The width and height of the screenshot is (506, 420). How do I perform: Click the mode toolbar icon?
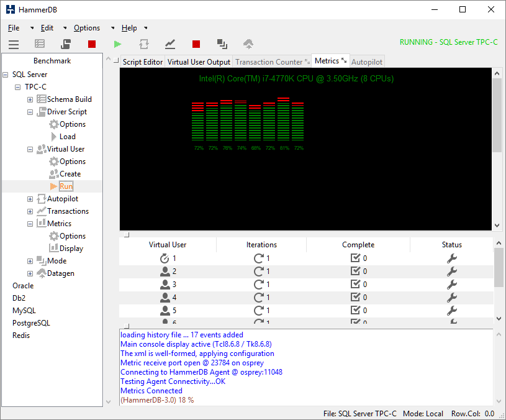tap(222, 44)
